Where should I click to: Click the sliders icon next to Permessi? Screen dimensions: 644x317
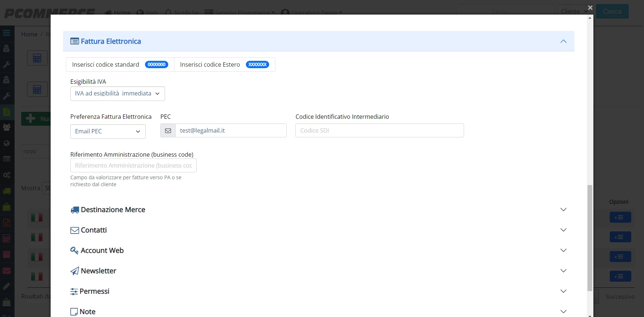click(x=74, y=291)
